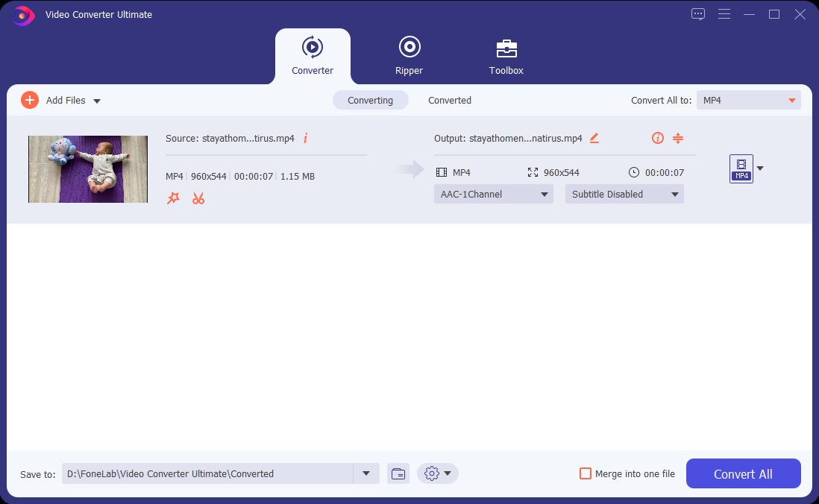The width and height of the screenshot is (819, 504).
Task: Show the Converted list
Action: click(x=449, y=100)
